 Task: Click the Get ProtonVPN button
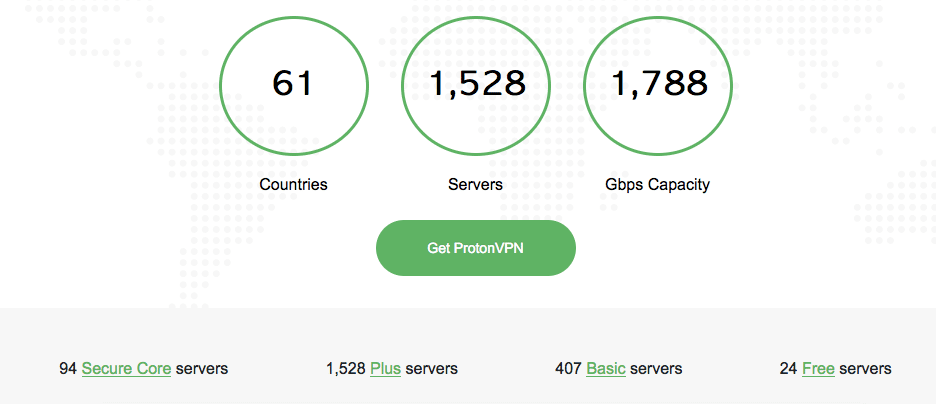(475, 248)
